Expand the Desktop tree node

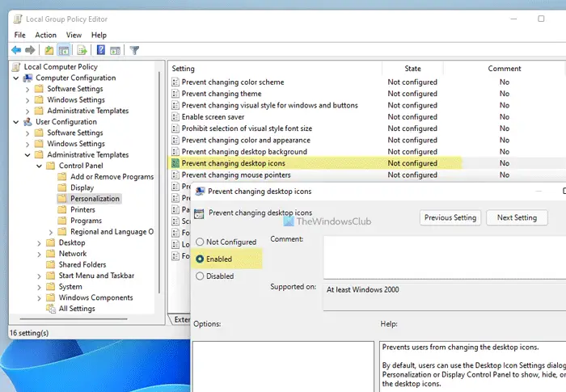click(x=39, y=243)
